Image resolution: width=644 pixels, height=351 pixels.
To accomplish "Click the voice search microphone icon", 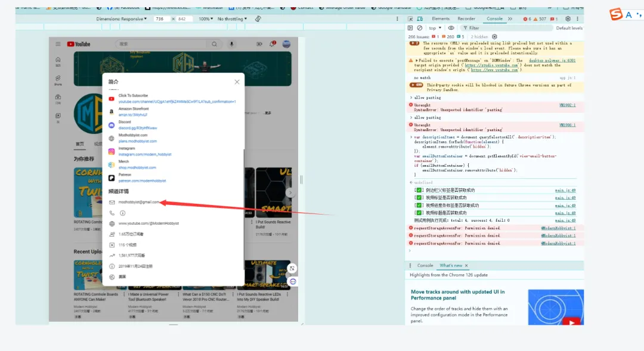I will tap(231, 44).
